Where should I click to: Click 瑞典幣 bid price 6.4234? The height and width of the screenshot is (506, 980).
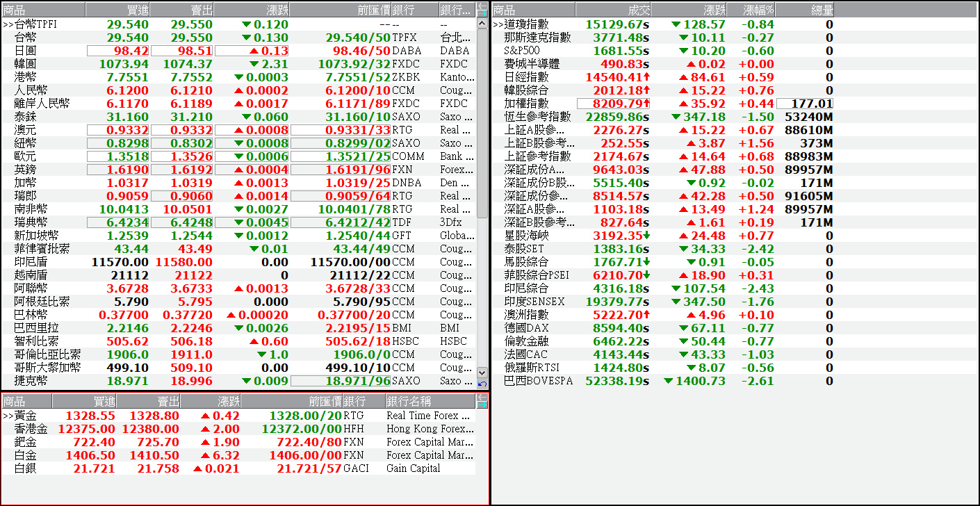tap(118, 222)
